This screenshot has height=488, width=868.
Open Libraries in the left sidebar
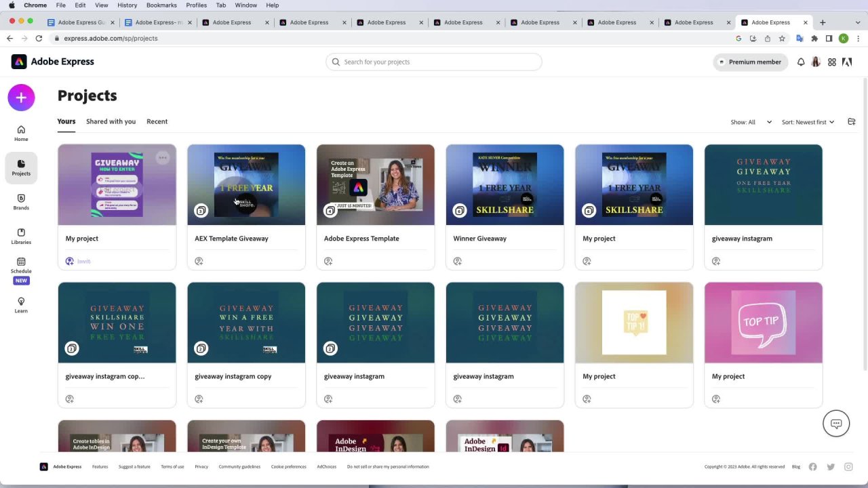(21, 236)
